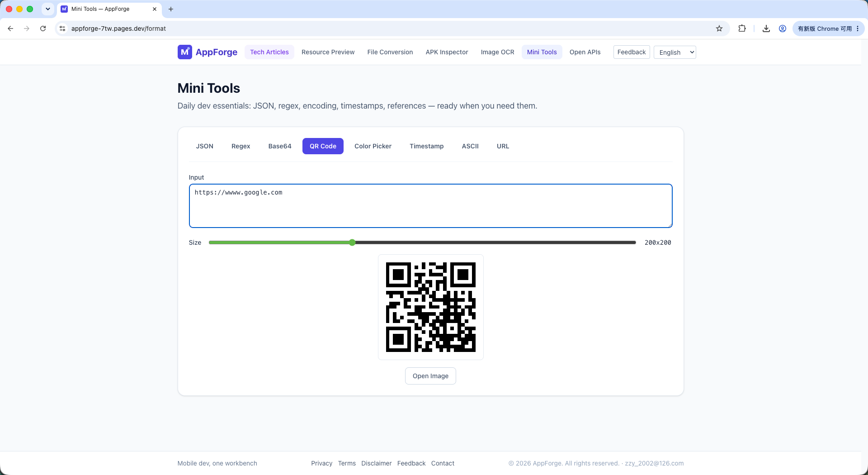Click the AppForge logo icon

pyautogui.click(x=184, y=52)
